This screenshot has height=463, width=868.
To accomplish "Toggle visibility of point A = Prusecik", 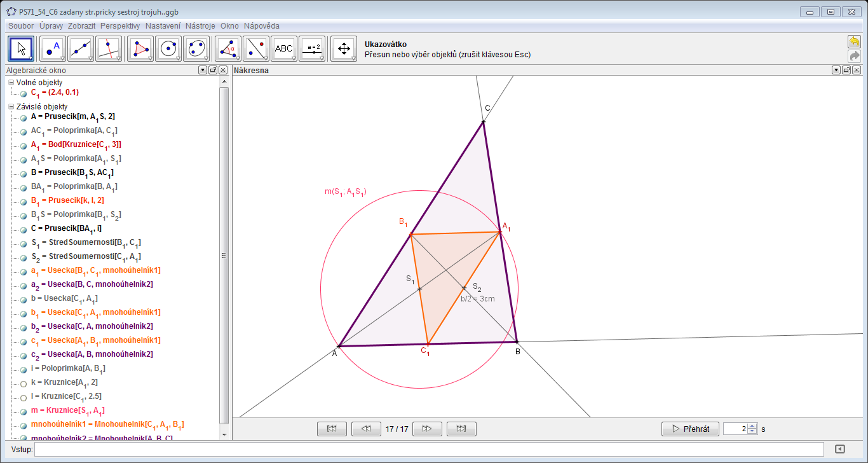I will click(x=24, y=117).
